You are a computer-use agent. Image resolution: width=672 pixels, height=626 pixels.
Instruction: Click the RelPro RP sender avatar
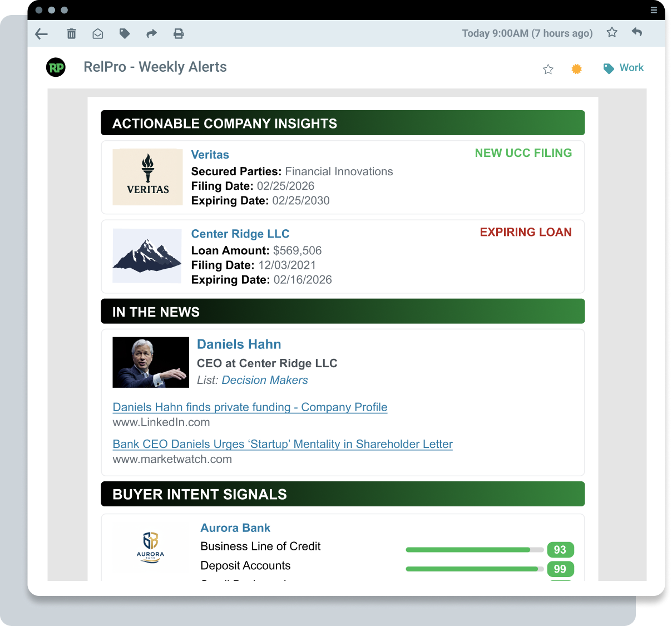tap(56, 67)
